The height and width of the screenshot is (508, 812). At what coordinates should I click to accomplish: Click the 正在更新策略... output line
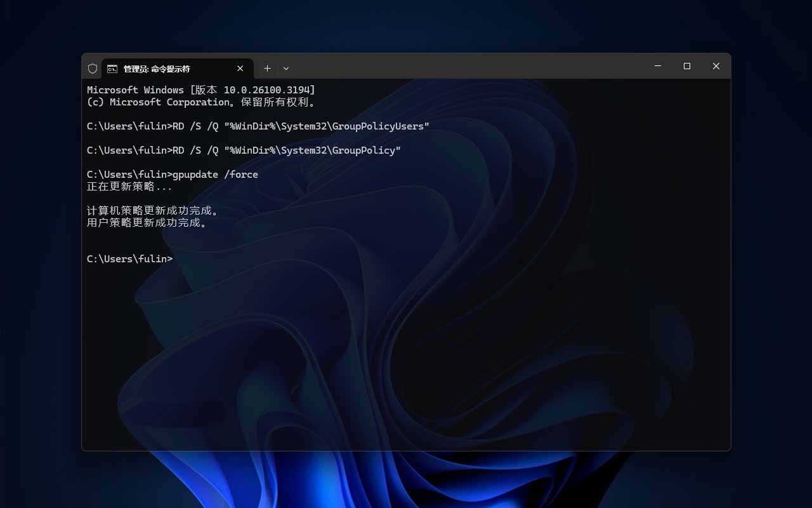[129, 187]
